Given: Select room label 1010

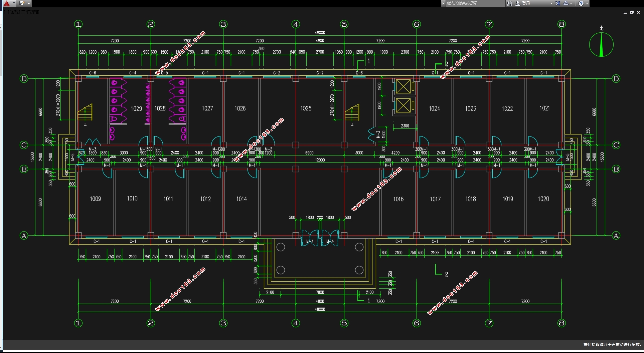Looking at the screenshot, I should click(132, 199).
